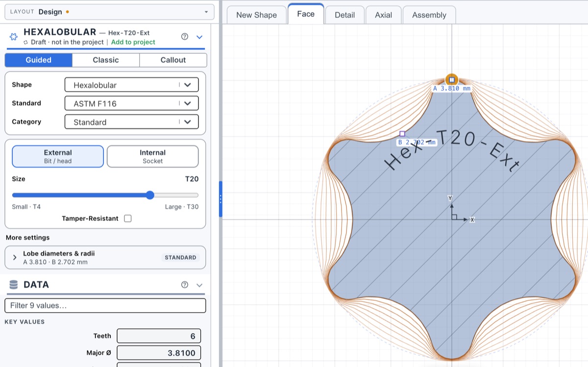Open help for the DATA section
The height and width of the screenshot is (367, 588).
(x=185, y=285)
